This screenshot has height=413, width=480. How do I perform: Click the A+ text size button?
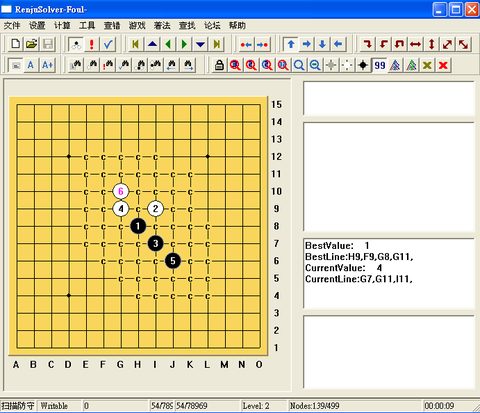tap(48, 65)
